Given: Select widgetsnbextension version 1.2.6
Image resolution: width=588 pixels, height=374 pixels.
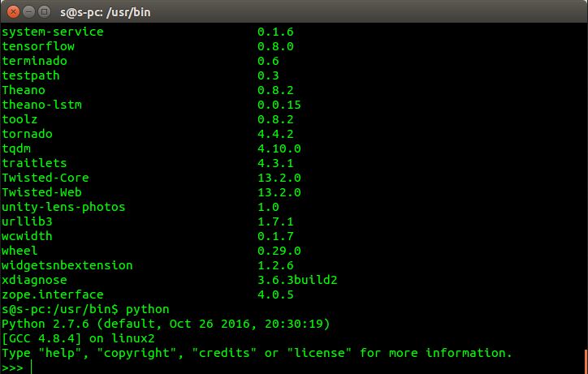Looking at the screenshot, I should [275, 266].
